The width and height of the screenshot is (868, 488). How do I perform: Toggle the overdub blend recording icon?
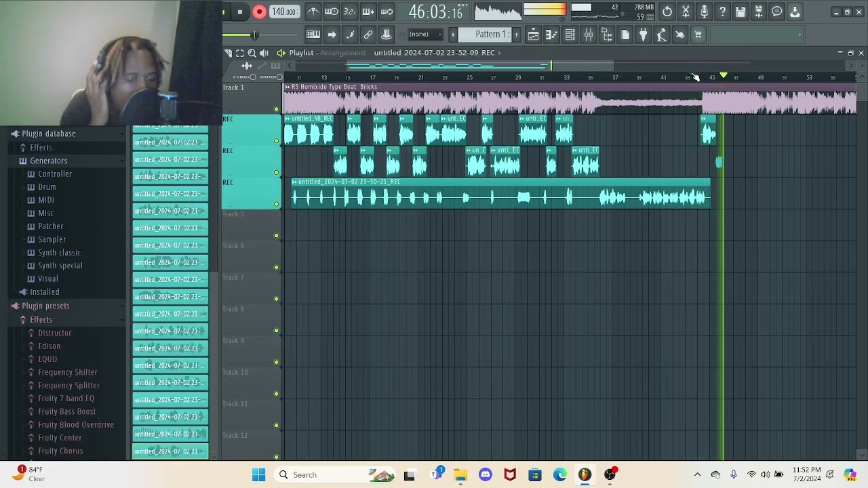[368, 12]
